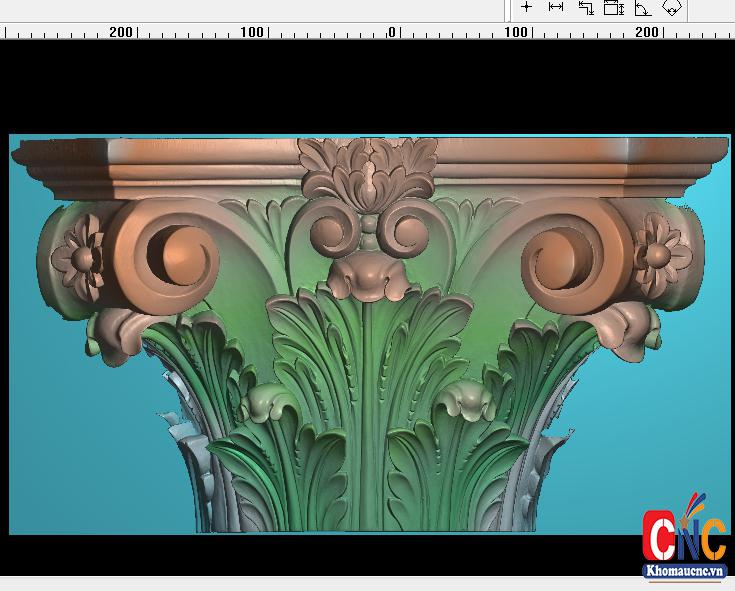Click the bounding box size icon
735x591 pixels.
[x=614, y=8]
